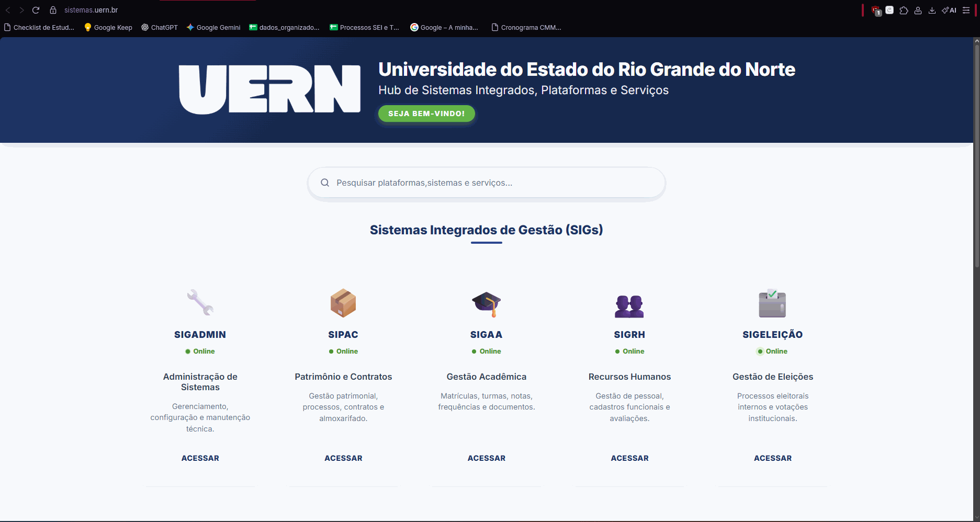Viewport: 980px width, 522px height.
Task: Open the browser downloads icon
Action: click(x=932, y=10)
